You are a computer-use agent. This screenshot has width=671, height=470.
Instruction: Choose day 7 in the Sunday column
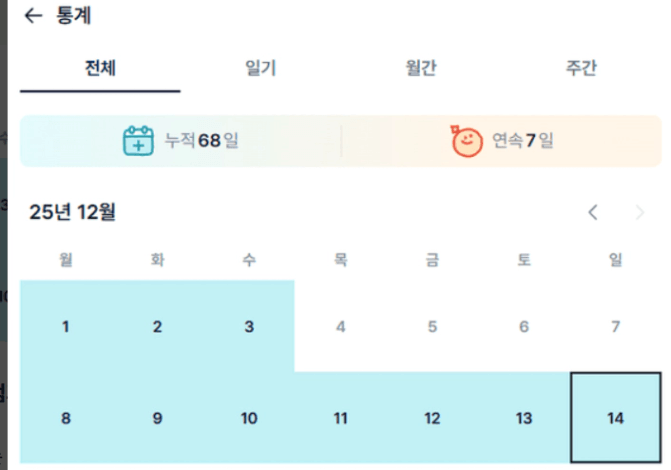click(x=616, y=327)
